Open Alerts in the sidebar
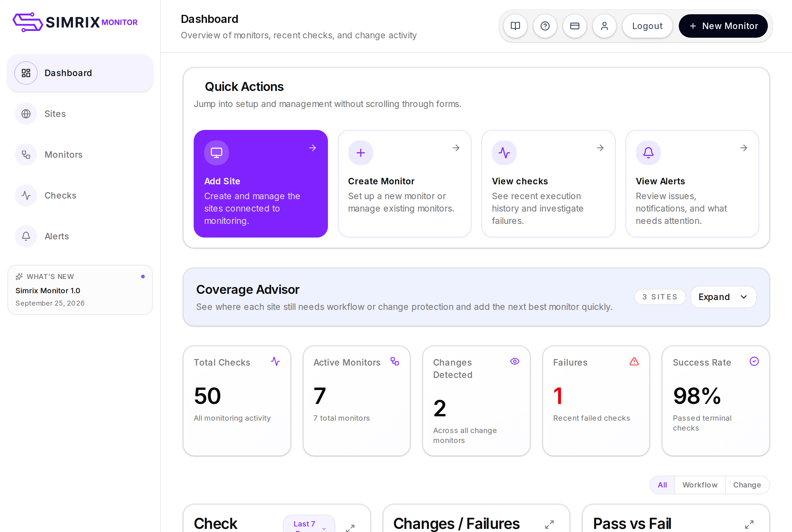 (80, 236)
